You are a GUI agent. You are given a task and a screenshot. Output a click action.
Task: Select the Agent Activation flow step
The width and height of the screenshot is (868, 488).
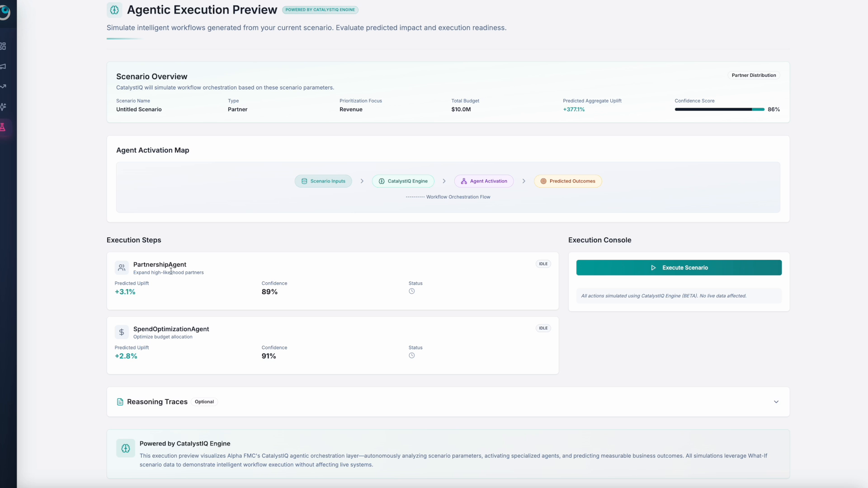[484, 181]
